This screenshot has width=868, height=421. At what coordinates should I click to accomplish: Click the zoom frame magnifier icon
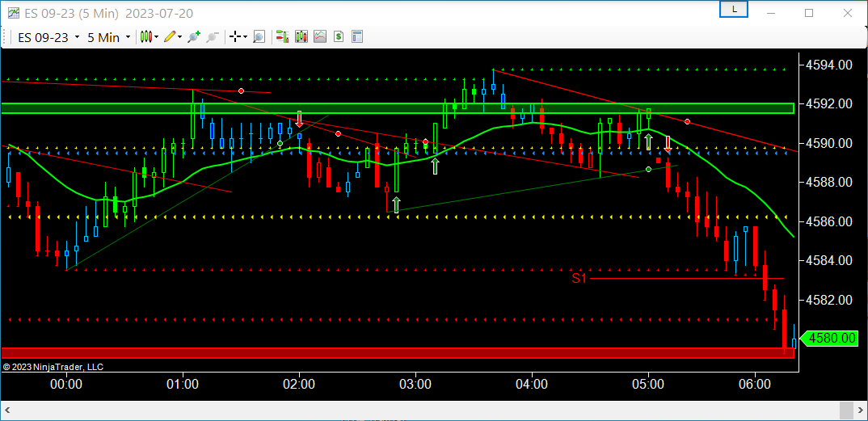(x=259, y=37)
